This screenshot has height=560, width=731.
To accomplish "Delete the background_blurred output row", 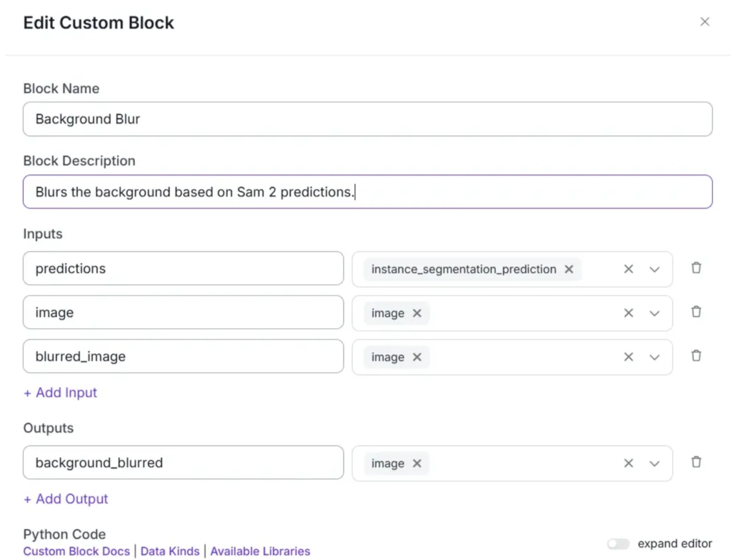I will pos(696,462).
